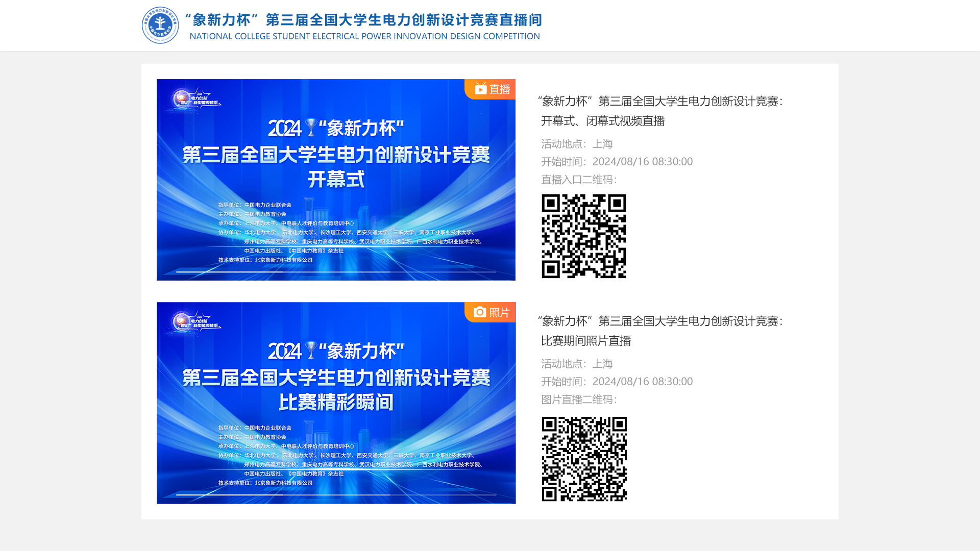Open the 比赛精彩瞬间 photo banner
980x551 pixels.
coord(336,403)
